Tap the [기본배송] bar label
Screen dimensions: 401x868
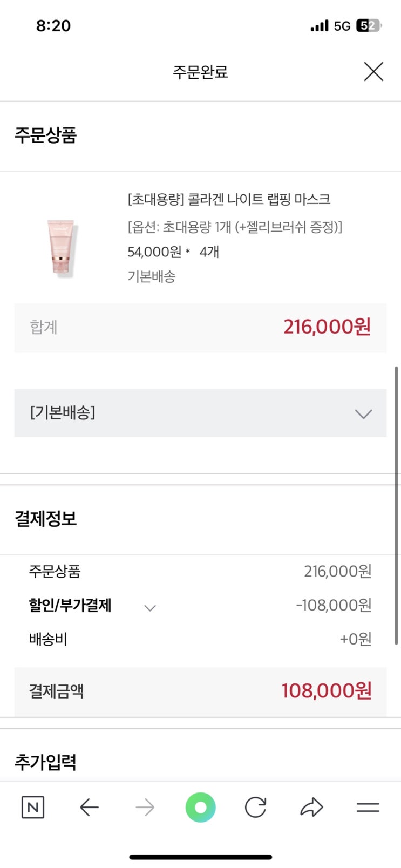tap(63, 412)
